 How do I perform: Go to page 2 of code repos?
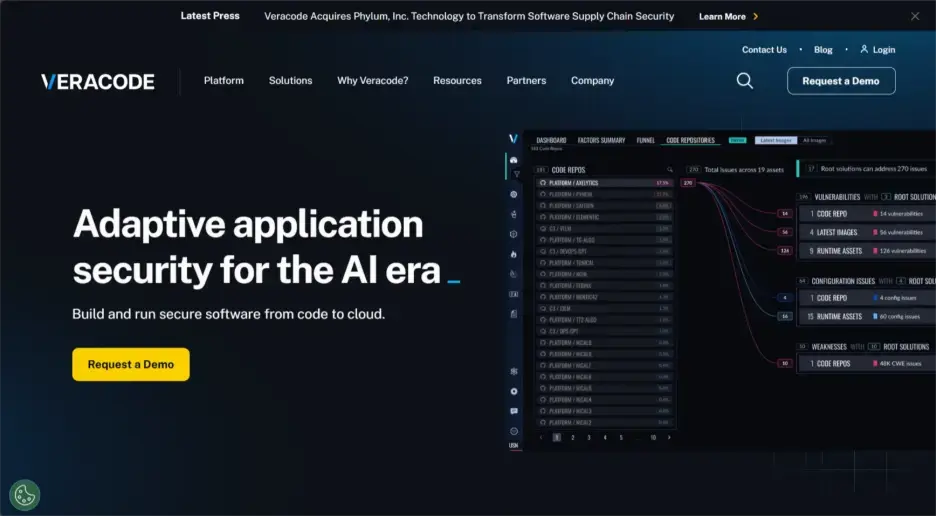click(x=573, y=437)
